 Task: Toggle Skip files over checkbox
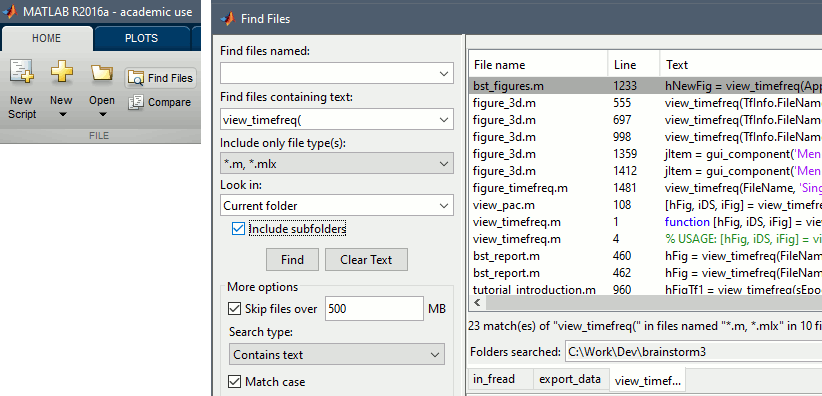point(234,309)
